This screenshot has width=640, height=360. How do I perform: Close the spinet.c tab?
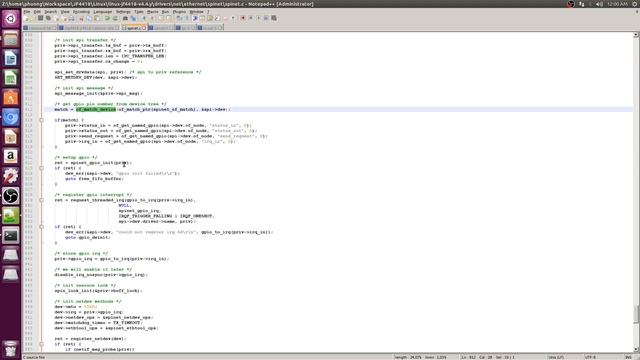point(144,28)
